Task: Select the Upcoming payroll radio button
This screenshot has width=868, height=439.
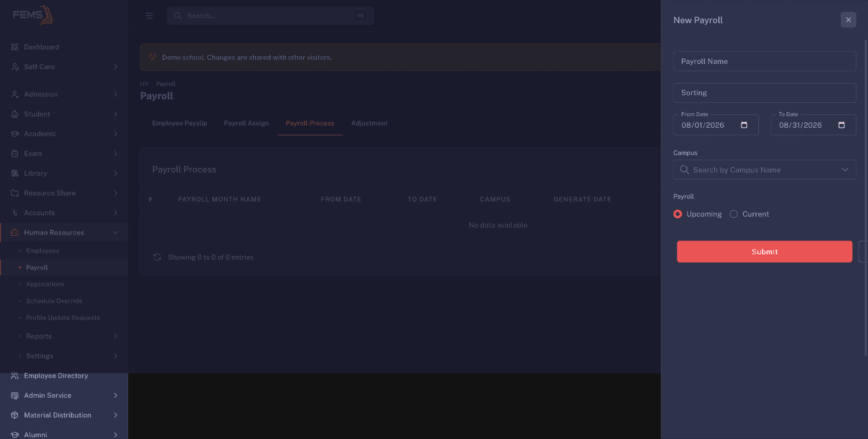Action: tap(678, 214)
